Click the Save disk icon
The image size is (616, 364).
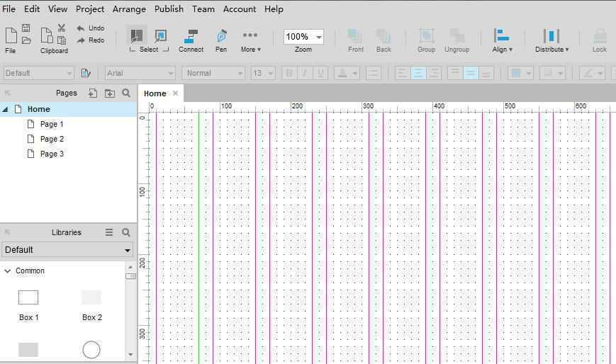point(26,28)
